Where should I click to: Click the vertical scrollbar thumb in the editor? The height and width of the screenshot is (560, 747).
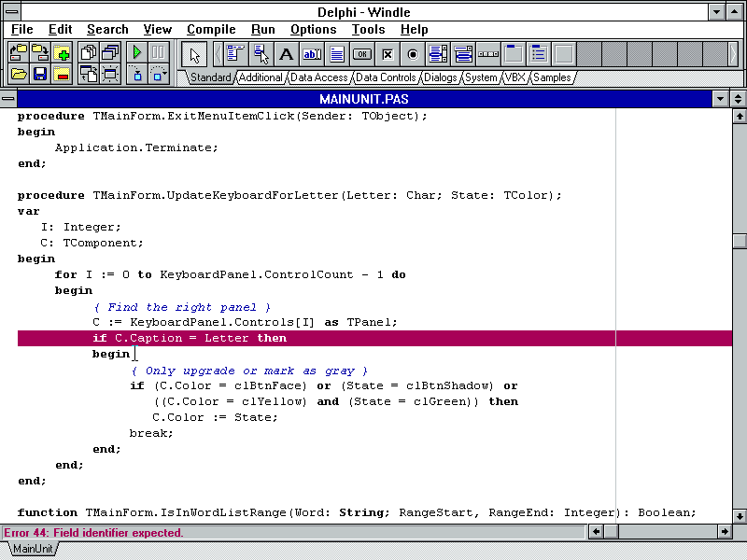click(740, 241)
